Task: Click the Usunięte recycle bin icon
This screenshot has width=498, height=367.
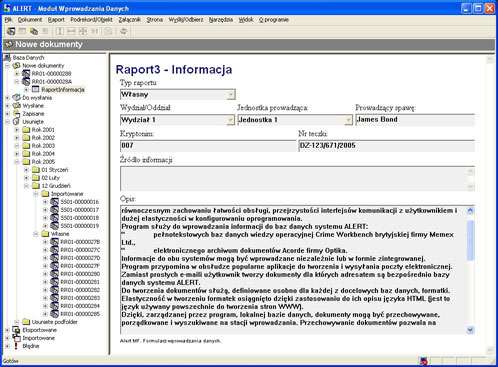Action: [x=16, y=122]
